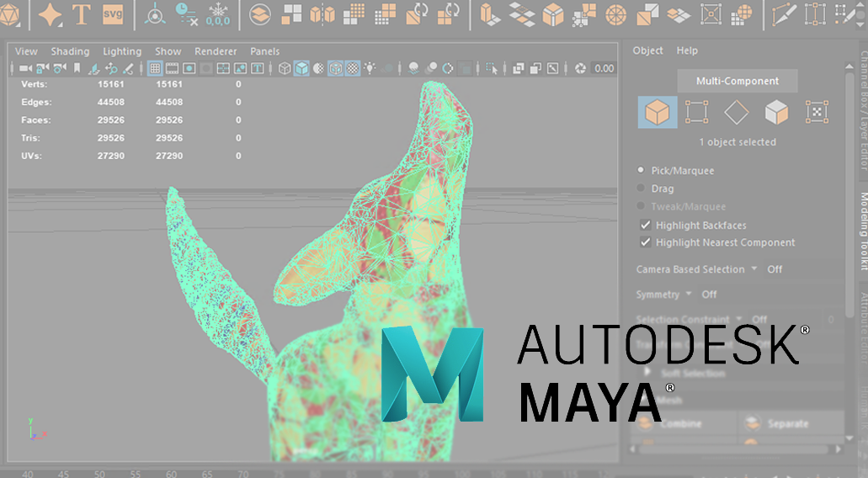The image size is (868, 478).
Task: Click the Image Plane icon
Action: (x=94, y=68)
